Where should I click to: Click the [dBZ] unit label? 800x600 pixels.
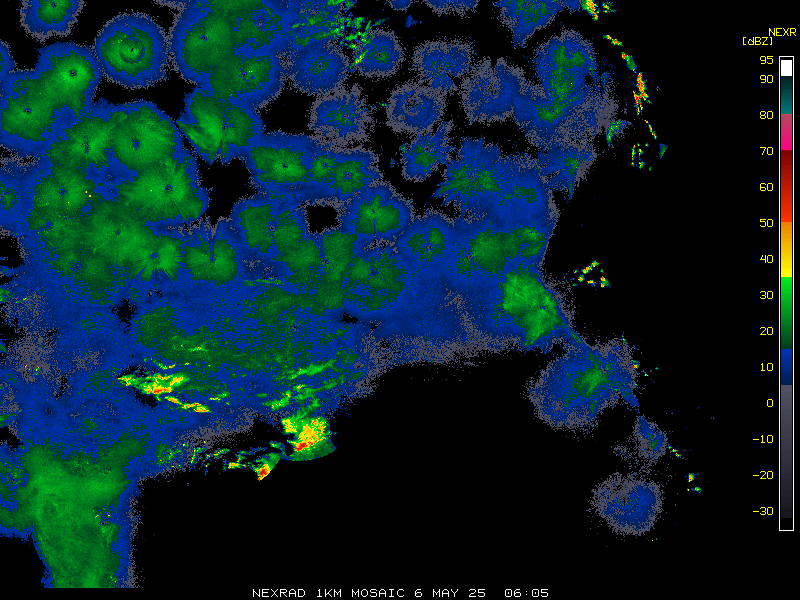point(757,41)
